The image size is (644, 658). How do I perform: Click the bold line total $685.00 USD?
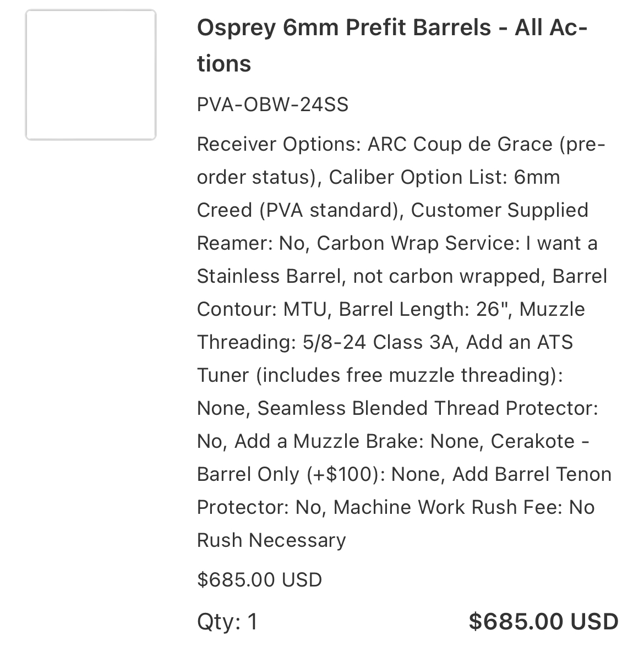pos(544,622)
